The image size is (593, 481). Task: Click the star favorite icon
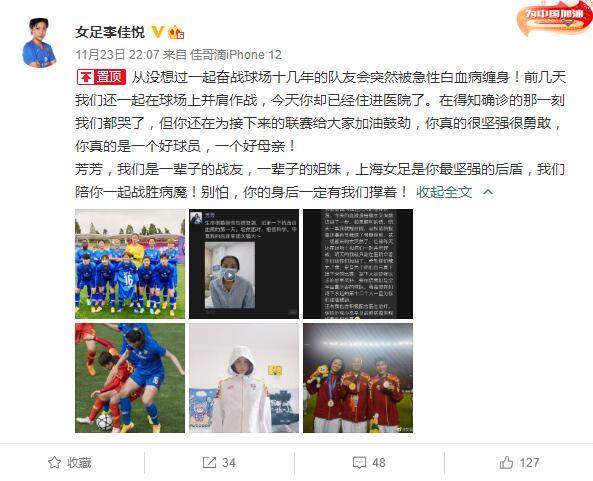pos(54,462)
